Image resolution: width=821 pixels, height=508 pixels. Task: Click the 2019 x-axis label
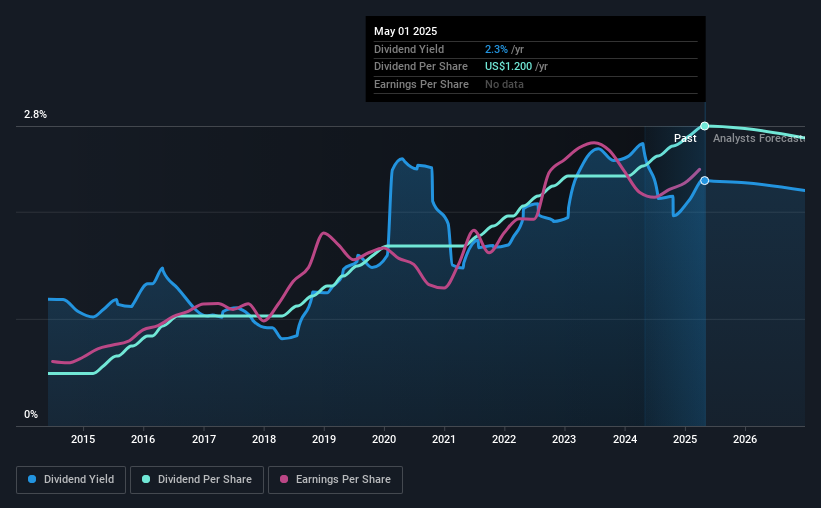[x=324, y=439]
